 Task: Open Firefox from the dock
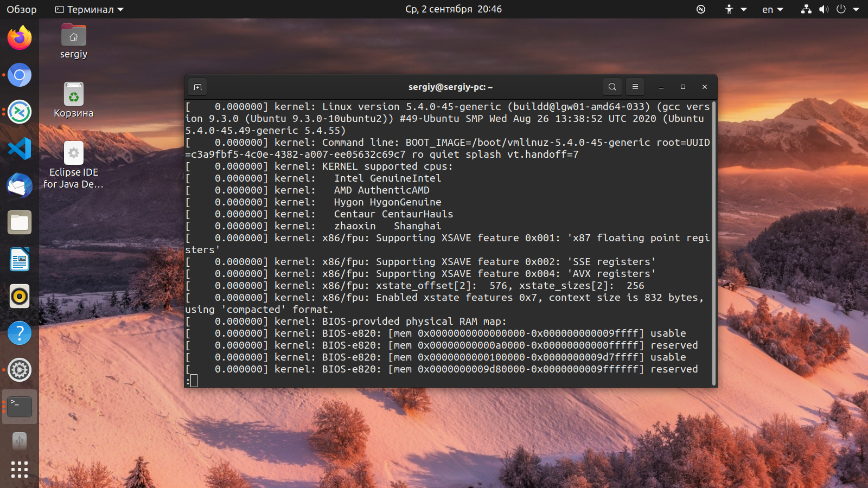pyautogui.click(x=20, y=38)
